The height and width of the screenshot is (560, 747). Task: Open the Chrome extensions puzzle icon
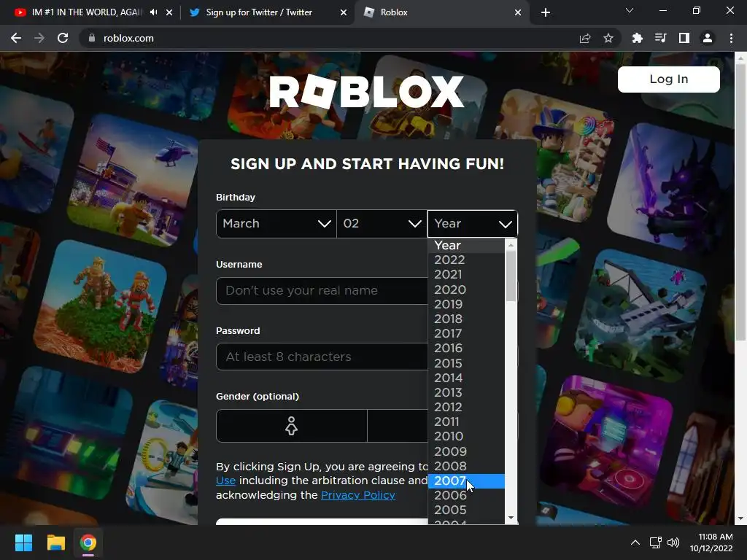[638, 38]
